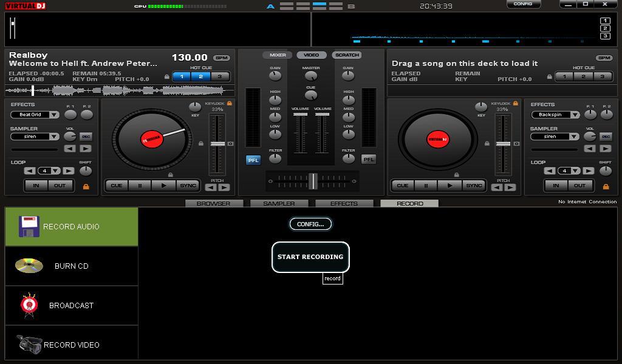The height and width of the screenshot is (364, 622).
Task: Play the left deck track
Action: pos(164,186)
